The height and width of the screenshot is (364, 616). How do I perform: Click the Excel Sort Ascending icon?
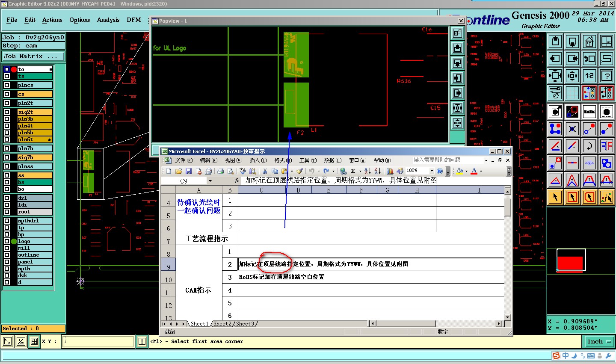pos(367,171)
